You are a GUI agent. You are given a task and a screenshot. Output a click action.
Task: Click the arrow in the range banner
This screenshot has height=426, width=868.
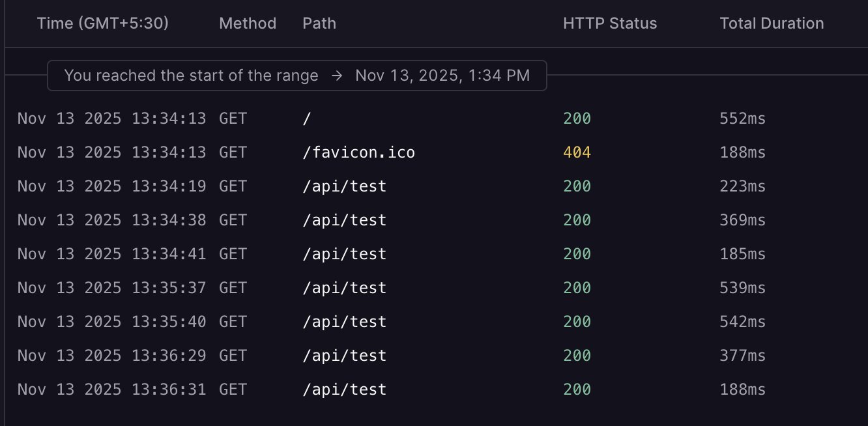pos(336,76)
